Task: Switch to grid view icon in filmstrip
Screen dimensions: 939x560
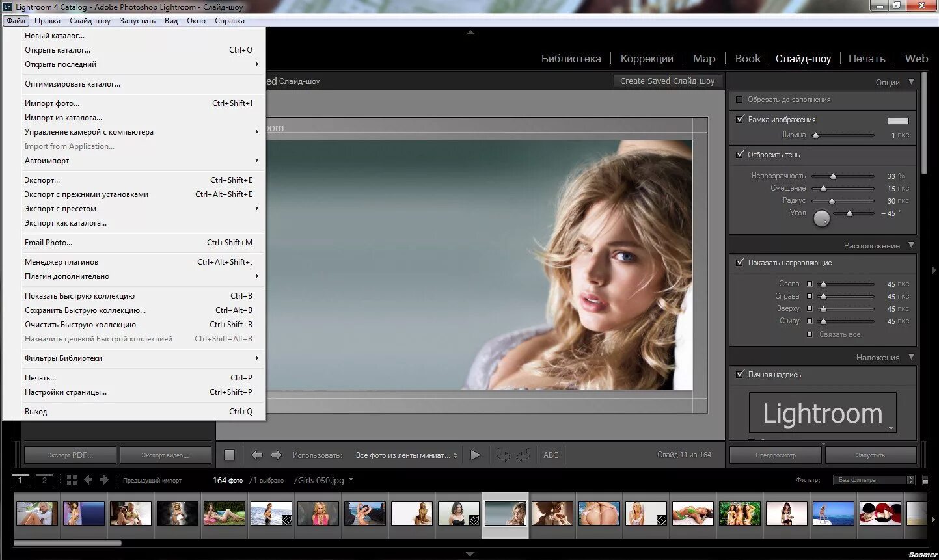Action: point(72,480)
